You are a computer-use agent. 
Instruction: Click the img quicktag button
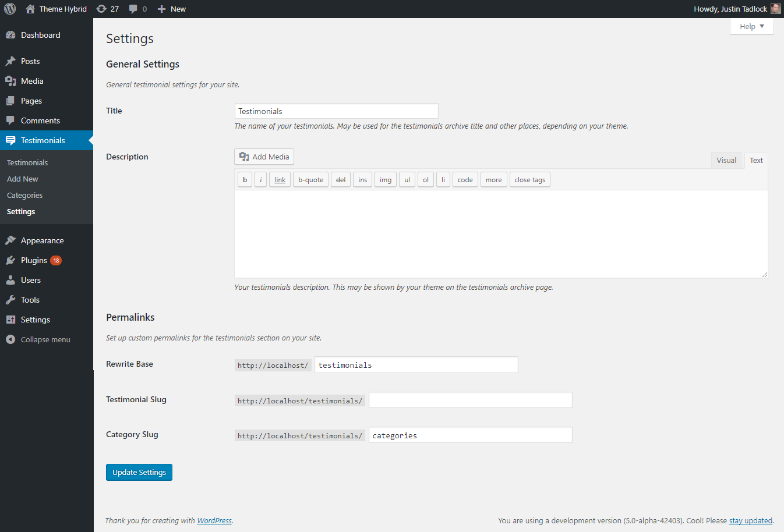(x=386, y=180)
